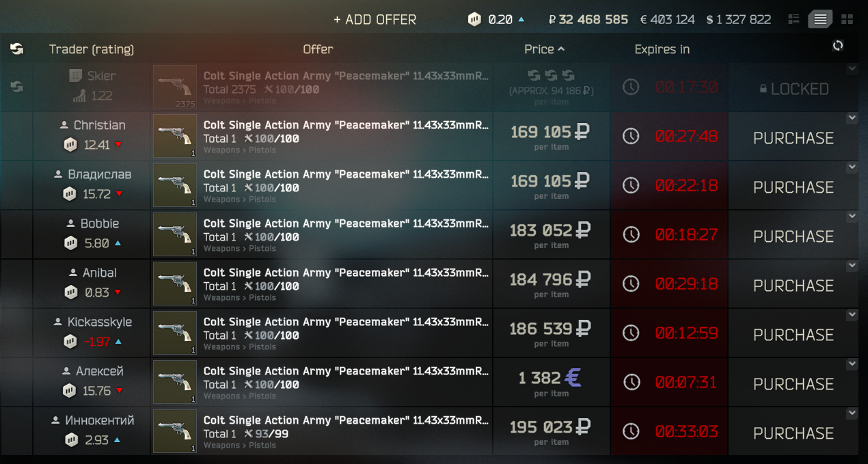Image resolution: width=868 pixels, height=464 pixels.
Task: Click the player profile icon beside Anibal
Action: [72, 273]
